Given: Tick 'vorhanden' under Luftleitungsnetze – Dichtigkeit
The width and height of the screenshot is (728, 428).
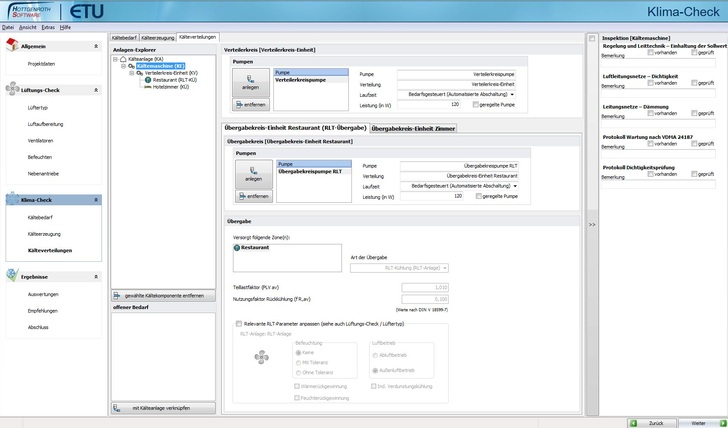Looking at the screenshot, I should [650, 83].
